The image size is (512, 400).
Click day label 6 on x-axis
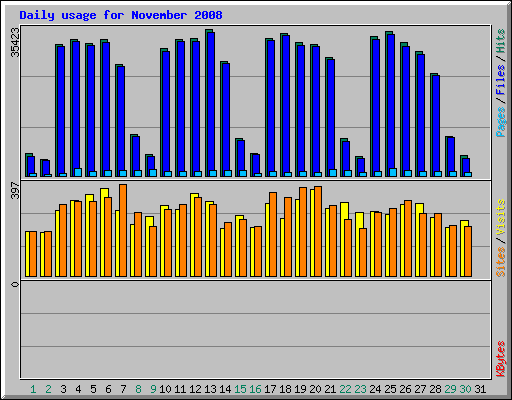108,389
